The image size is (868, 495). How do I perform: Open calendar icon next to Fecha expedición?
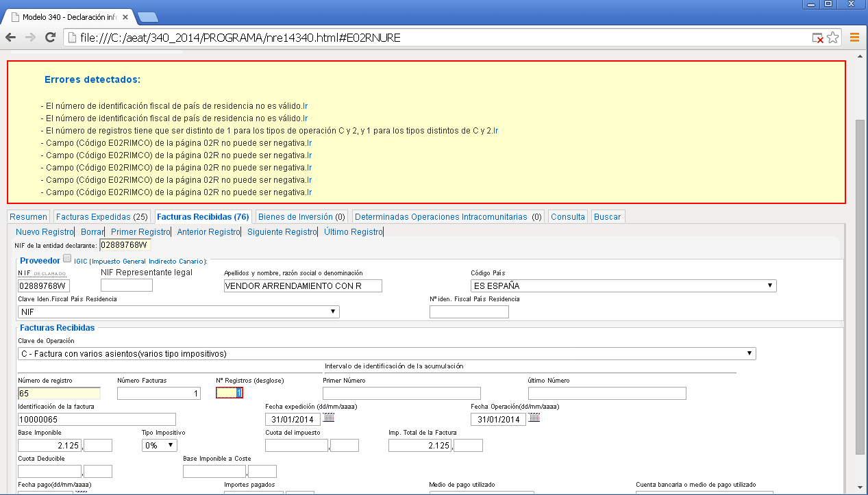[x=329, y=418]
